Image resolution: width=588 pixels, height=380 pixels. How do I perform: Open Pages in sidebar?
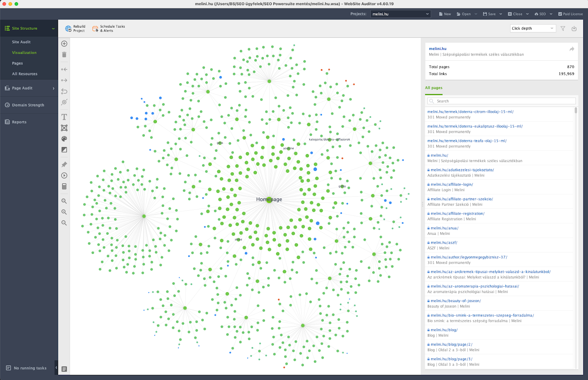click(17, 63)
